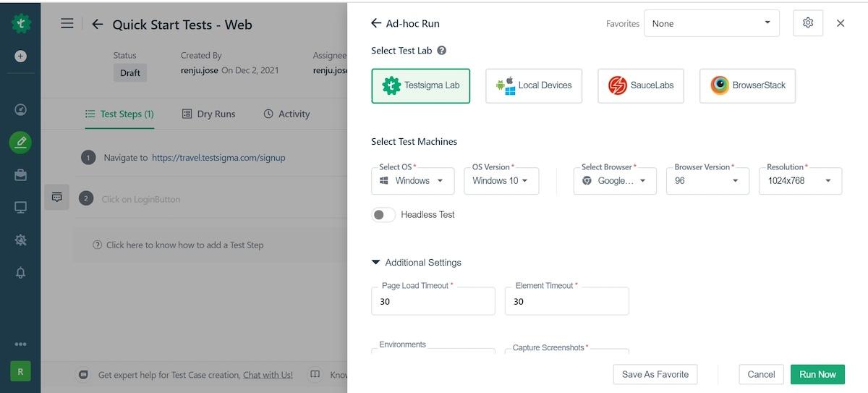This screenshot has height=393, width=868.
Task: Click the Page Load Timeout field
Action: tap(433, 301)
